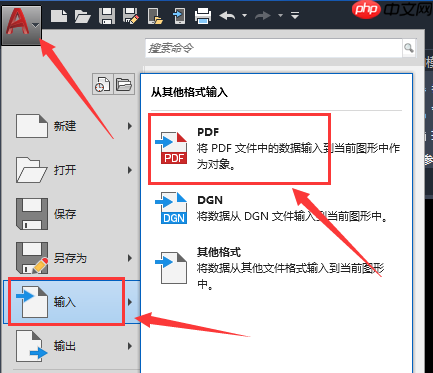Click the 其他格式 import file icon

click(172, 268)
